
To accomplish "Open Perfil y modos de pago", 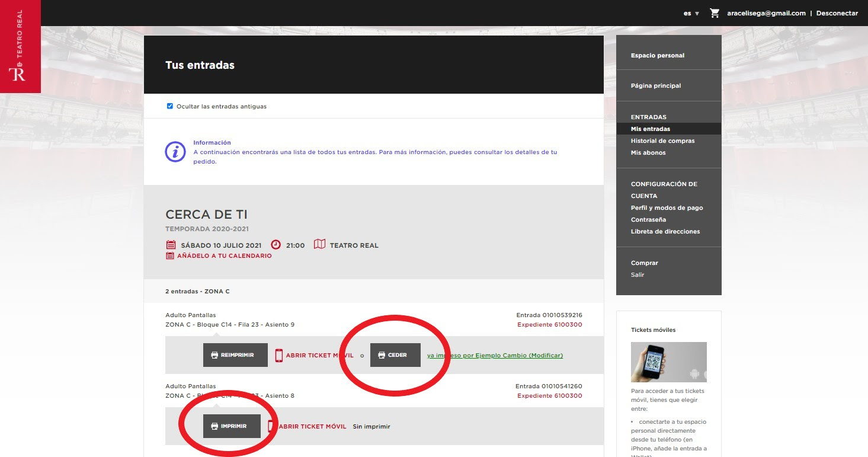I will click(x=667, y=207).
